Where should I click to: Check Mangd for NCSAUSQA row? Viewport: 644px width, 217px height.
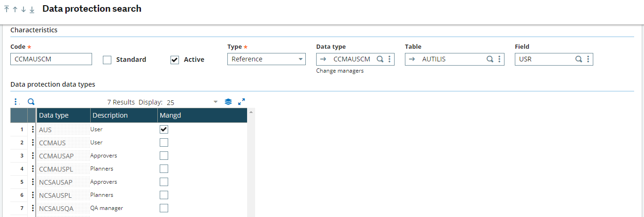pos(164,208)
